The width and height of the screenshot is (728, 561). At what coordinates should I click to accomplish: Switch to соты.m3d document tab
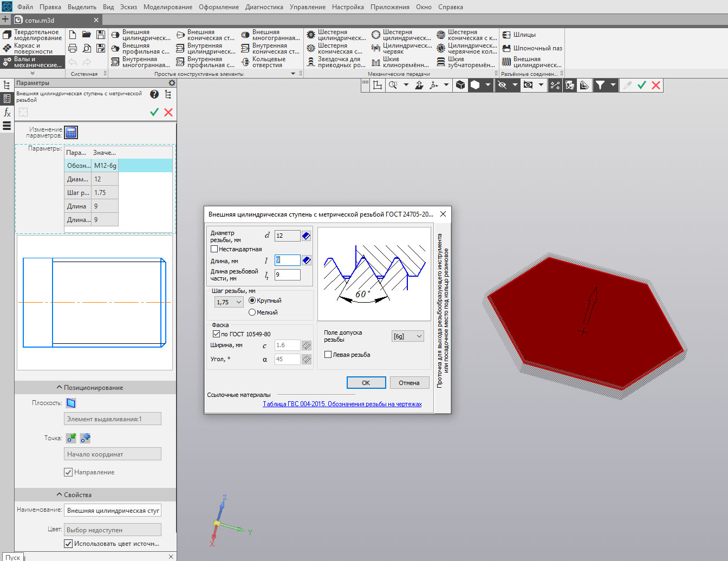tap(57, 20)
